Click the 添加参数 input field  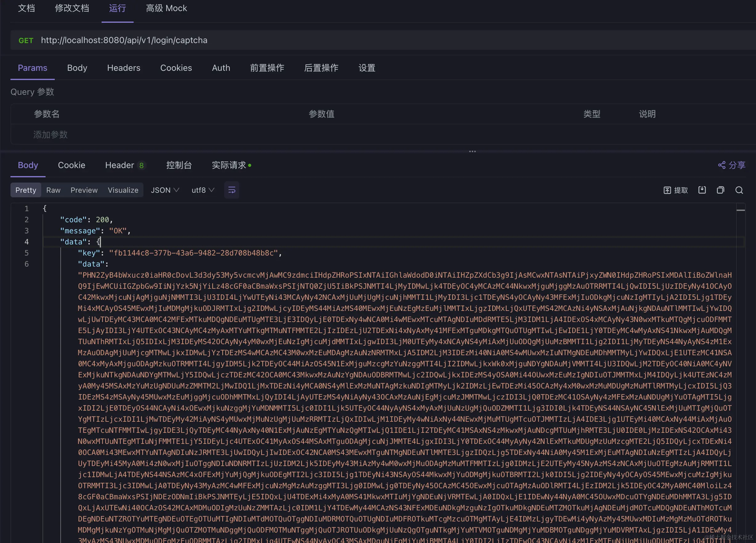(x=51, y=135)
